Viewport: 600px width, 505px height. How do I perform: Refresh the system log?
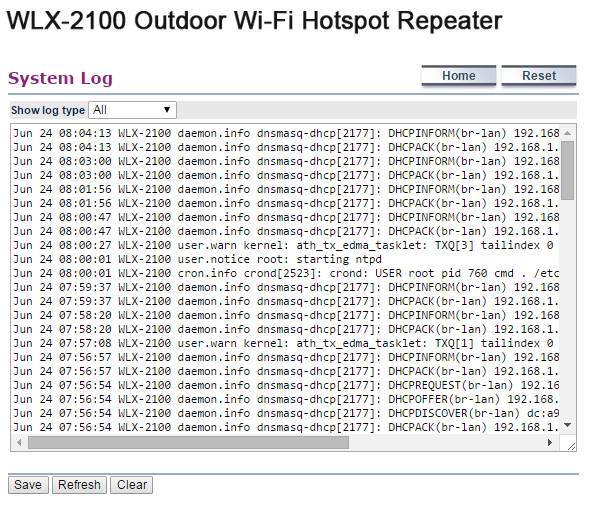pos(79,485)
